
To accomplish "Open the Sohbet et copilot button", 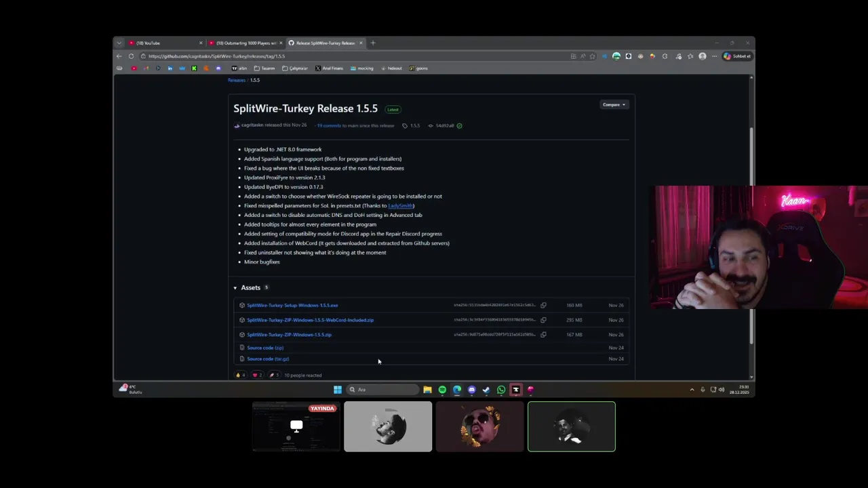I will [737, 56].
